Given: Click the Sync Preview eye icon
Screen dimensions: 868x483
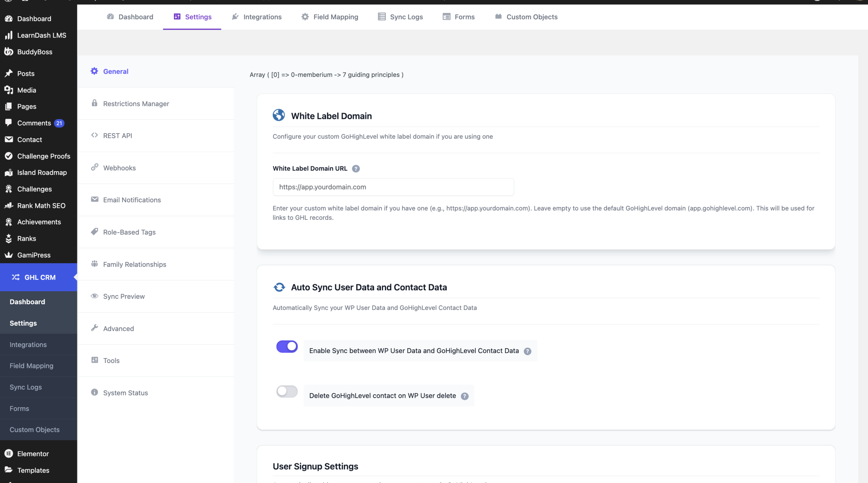Looking at the screenshot, I should point(94,296).
